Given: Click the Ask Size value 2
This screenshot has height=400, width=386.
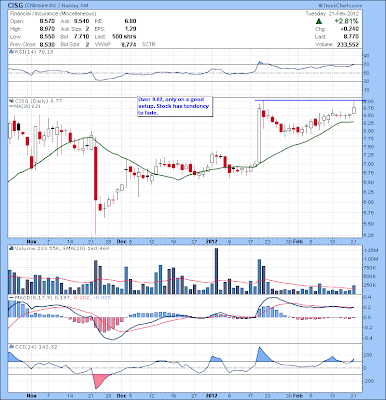Looking at the screenshot, I should click(x=87, y=29).
